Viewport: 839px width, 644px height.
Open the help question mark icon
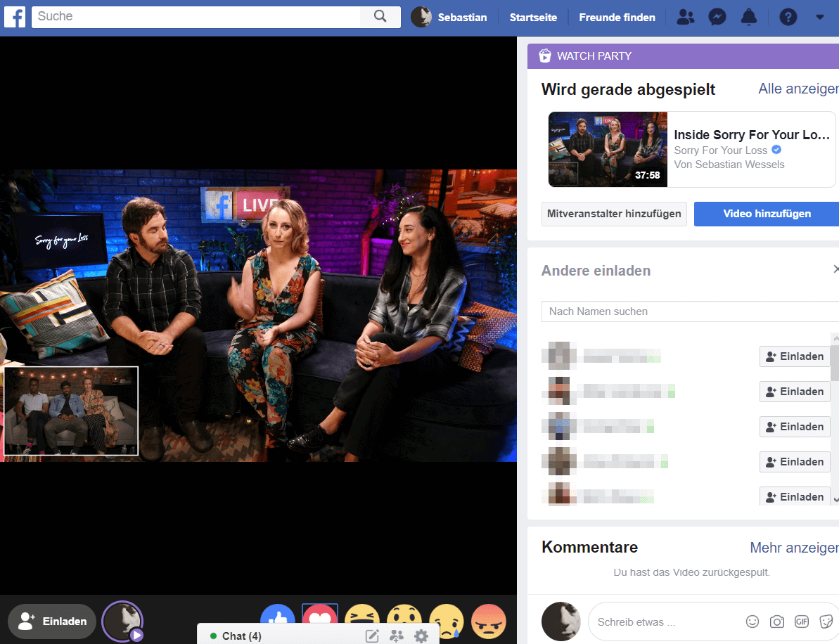coord(788,17)
